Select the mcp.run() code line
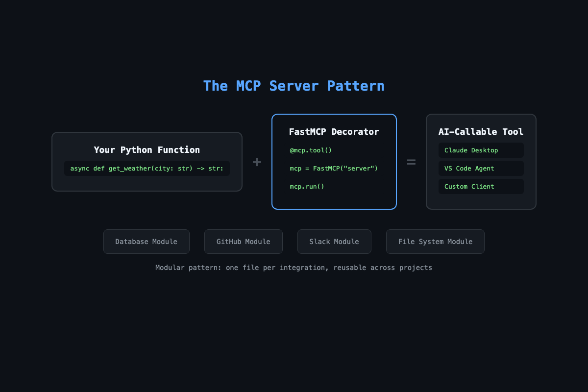Image resolution: width=588 pixels, height=392 pixels. (x=307, y=187)
